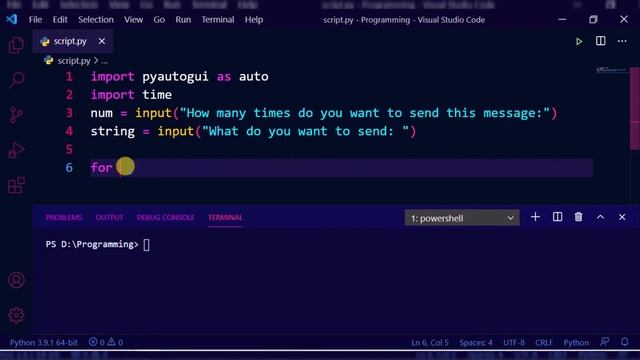Select Python 3.9.1 64-bit interpreter
The image size is (640, 360).
click(44, 342)
